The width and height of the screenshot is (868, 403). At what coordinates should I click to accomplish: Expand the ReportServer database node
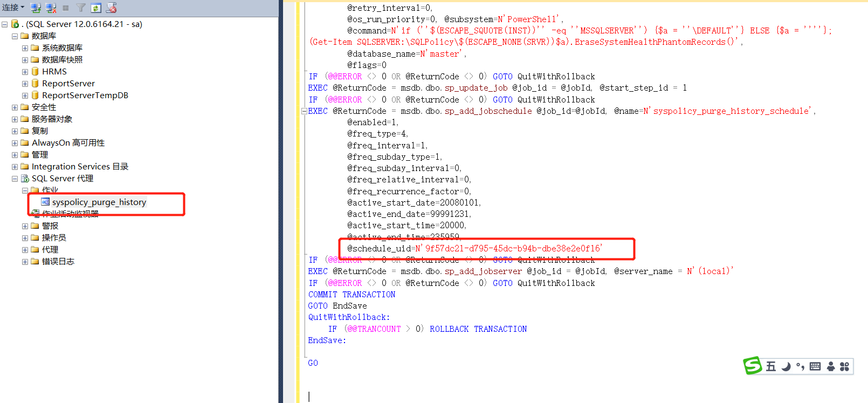(25, 84)
